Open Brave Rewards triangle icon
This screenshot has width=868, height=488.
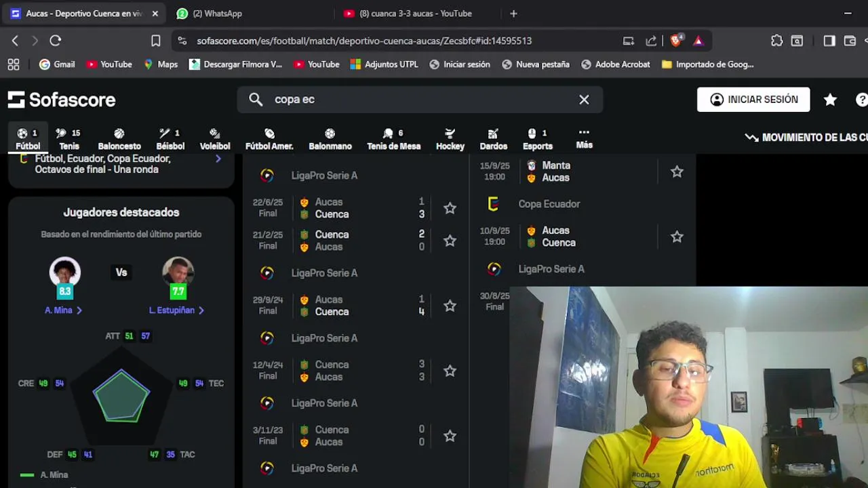(698, 41)
